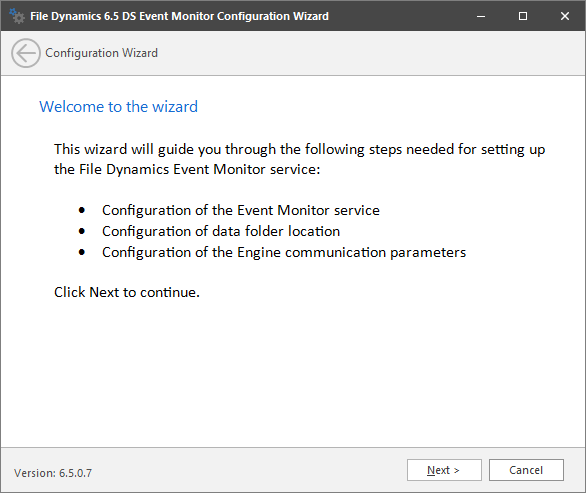This screenshot has width=586, height=493.
Task: Select the Event Monitor service bullet item
Action: point(241,210)
